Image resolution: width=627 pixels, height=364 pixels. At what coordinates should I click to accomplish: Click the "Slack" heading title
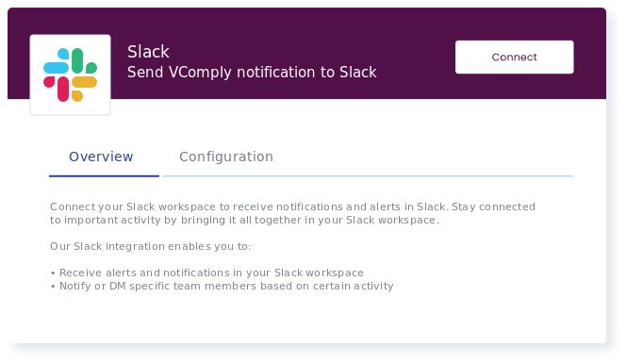pos(148,52)
